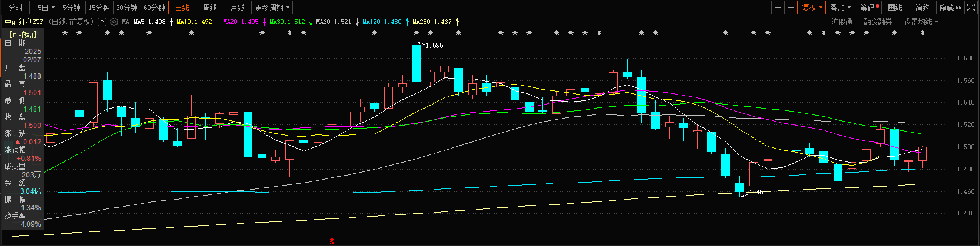The height and width of the screenshot is (246, 980).
Task: Toggle the 简约 simple mode
Action: (x=922, y=8)
